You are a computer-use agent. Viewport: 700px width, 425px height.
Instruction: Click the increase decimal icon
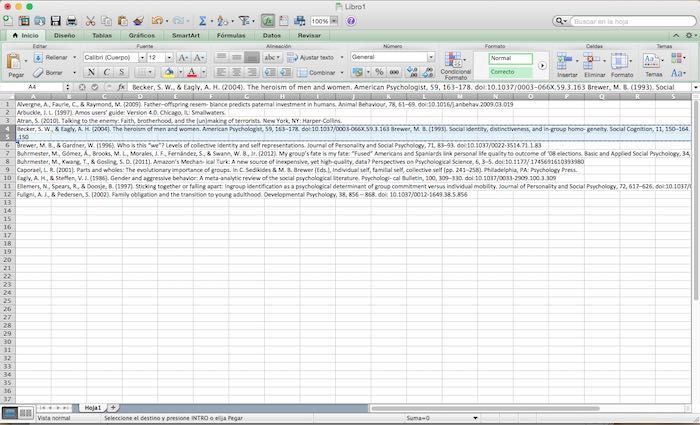coord(412,72)
